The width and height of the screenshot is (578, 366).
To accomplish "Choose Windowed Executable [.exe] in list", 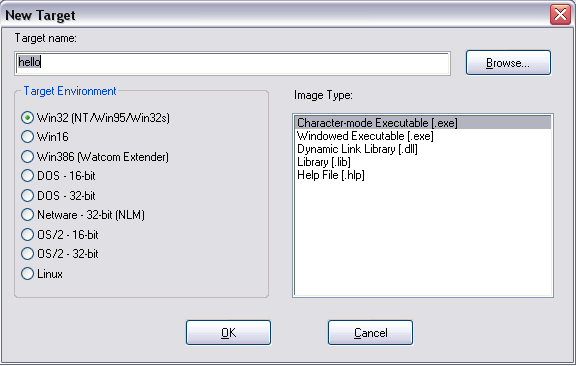I will [x=422, y=136].
